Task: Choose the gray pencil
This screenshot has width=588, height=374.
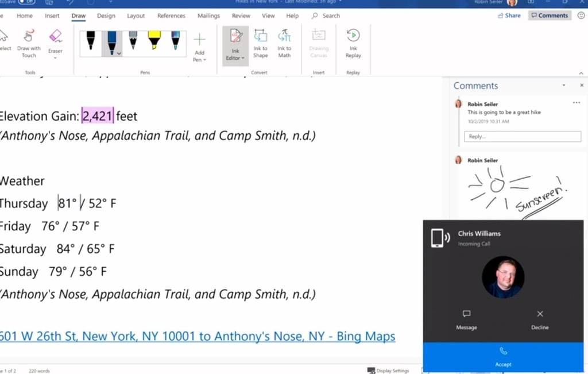Action: click(x=133, y=41)
